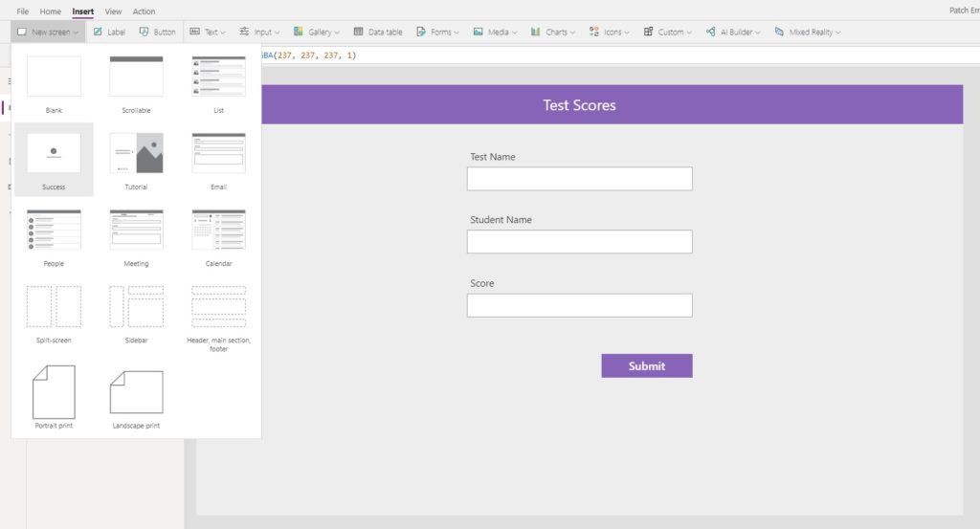980x529 pixels.
Task: Open the Mixed Reality dropdown
Action: pyautogui.click(x=808, y=32)
